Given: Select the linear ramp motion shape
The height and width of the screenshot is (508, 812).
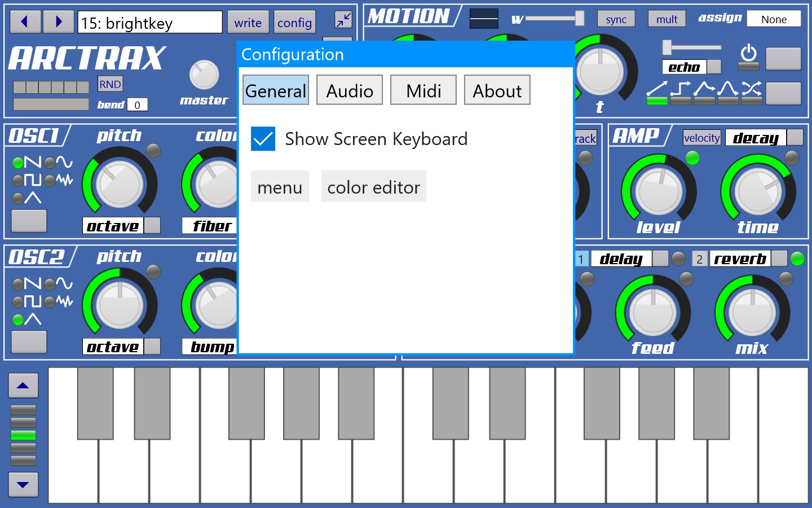Looking at the screenshot, I should (657, 93).
